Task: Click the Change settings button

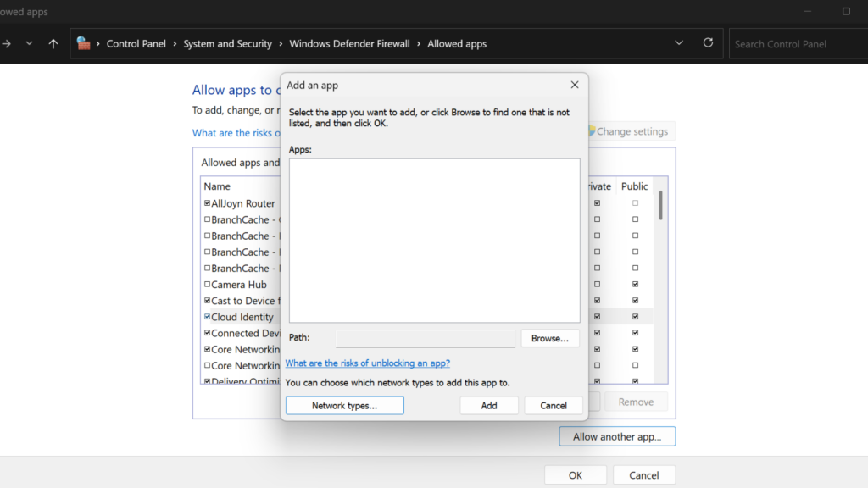Action: pyautogui.click(x=631, y=131)
